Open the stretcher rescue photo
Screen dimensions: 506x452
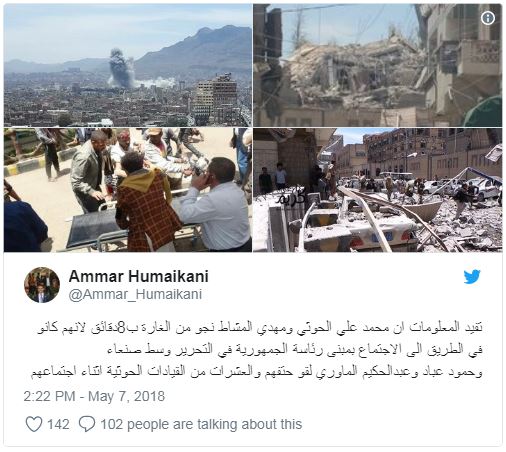click(128, 190)
